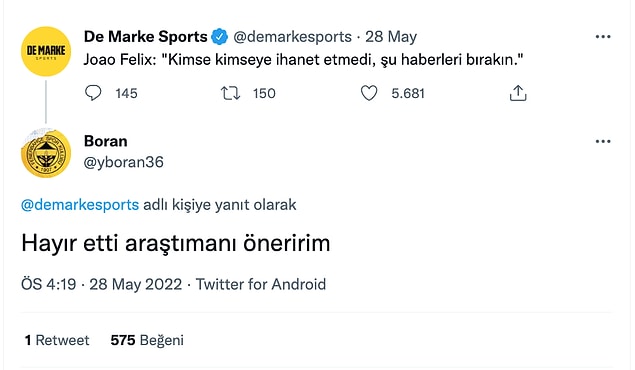The height and width of the screenshot is (370, 635).
Task: Open Boran's Fenerbahçe badge profile picture
Action: pyautogui.click(x=46, y=153)
